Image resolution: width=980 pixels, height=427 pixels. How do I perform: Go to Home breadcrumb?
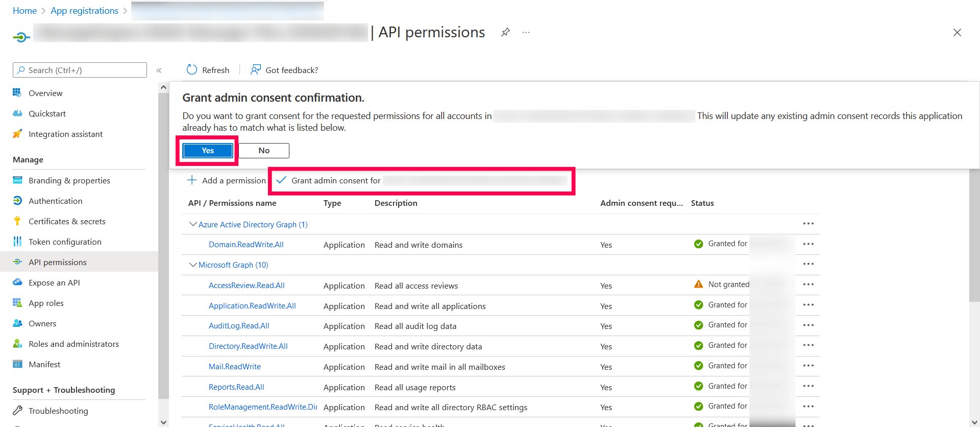(24, 11)
